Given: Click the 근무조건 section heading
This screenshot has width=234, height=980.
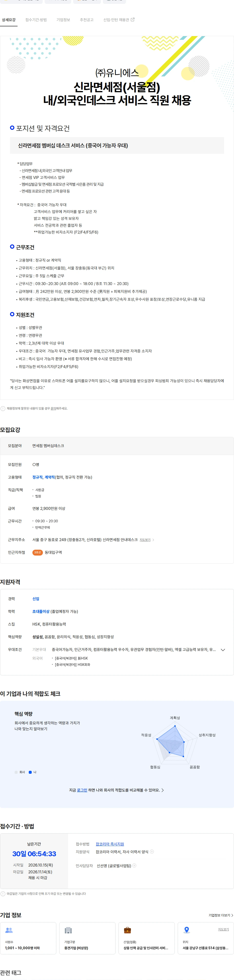Looking at the screenshot, I should coord(25,247).
